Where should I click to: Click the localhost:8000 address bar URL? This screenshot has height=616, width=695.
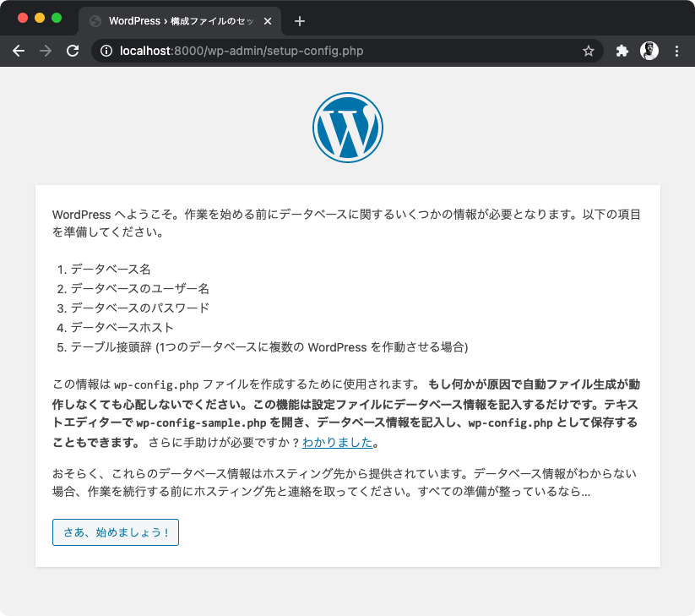[242, 51]
